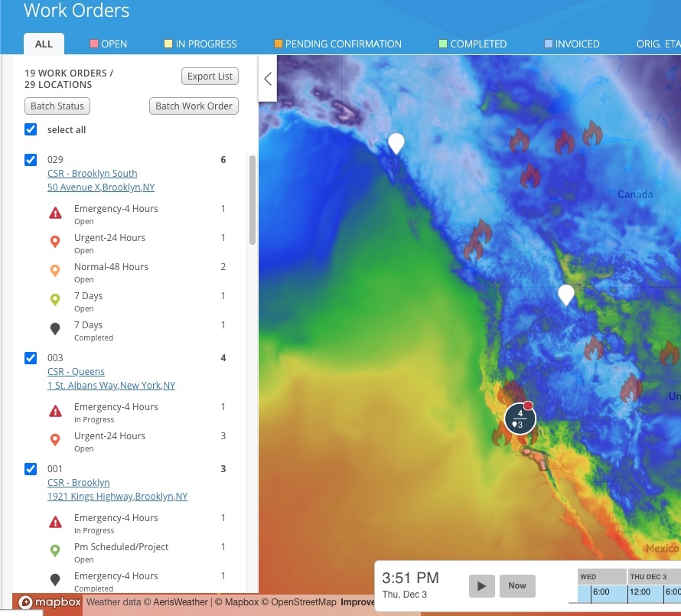Screen dimensions: 681x616
Task: Select the Pm Scheduled/Project green pin icon
Action: tap(55, 551)
